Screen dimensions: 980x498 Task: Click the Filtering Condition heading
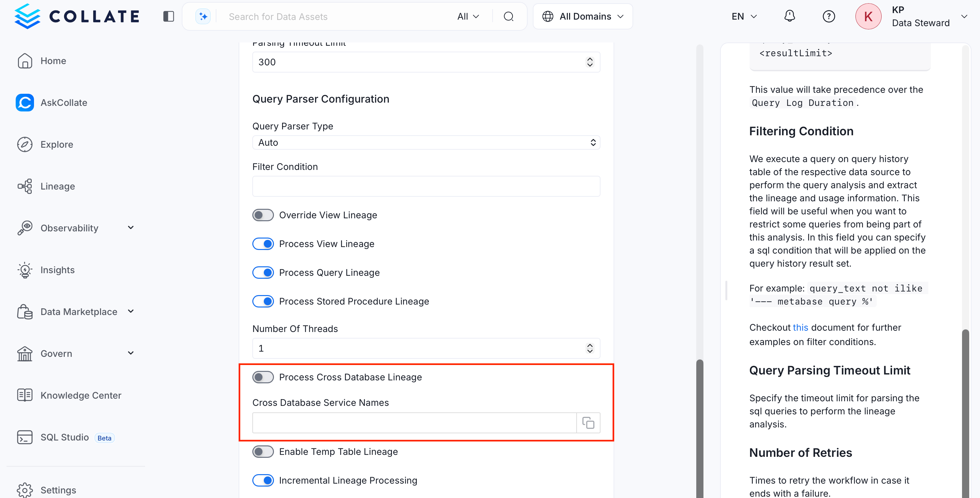click(801, 131)
